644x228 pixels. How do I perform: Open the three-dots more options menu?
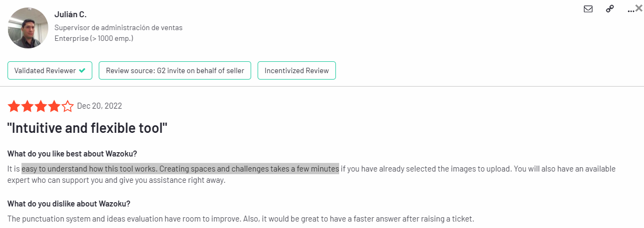631,10
